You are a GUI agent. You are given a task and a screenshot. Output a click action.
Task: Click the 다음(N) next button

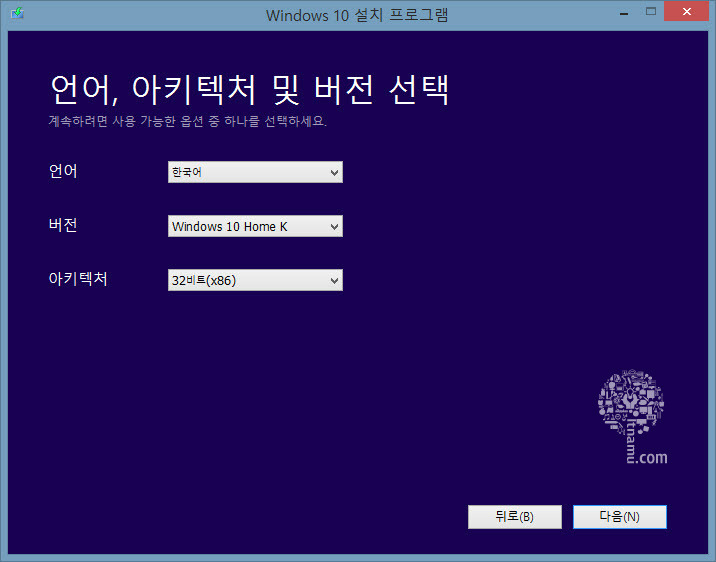[x=620, y=517]
